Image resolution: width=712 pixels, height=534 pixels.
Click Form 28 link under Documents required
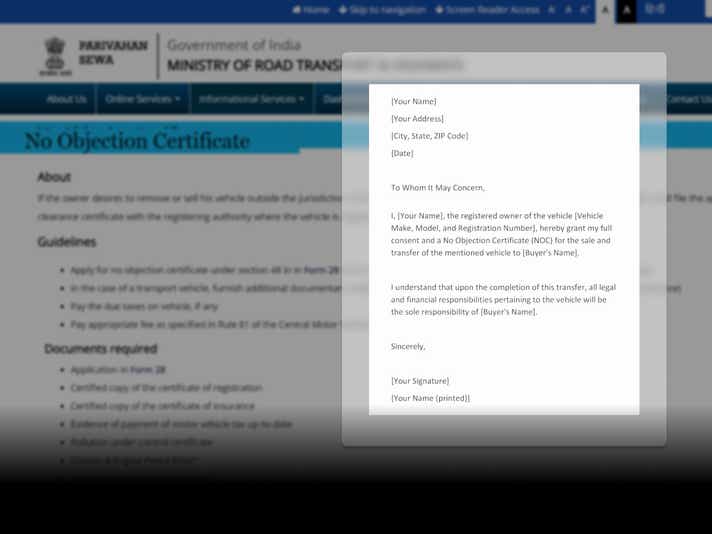(147, 370)
